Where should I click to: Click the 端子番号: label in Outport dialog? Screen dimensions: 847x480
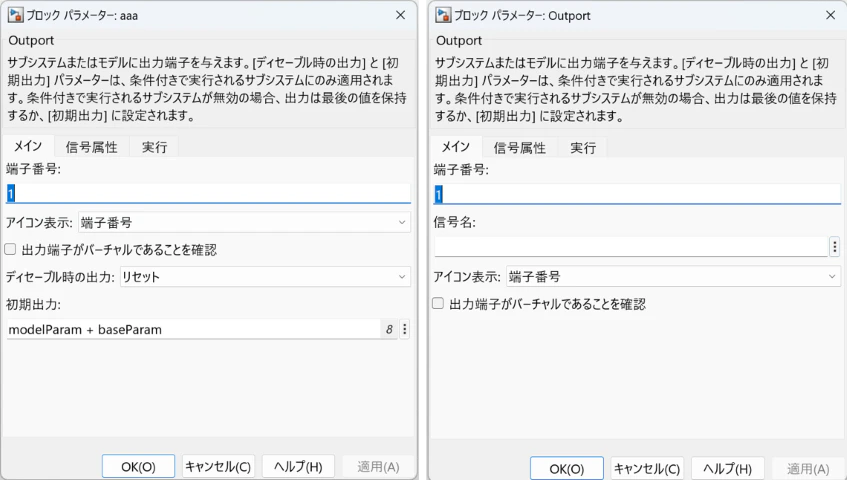461,170
